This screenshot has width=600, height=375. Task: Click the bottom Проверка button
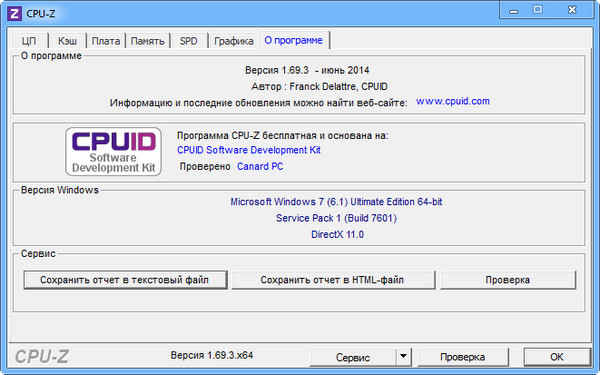[463, 357]
